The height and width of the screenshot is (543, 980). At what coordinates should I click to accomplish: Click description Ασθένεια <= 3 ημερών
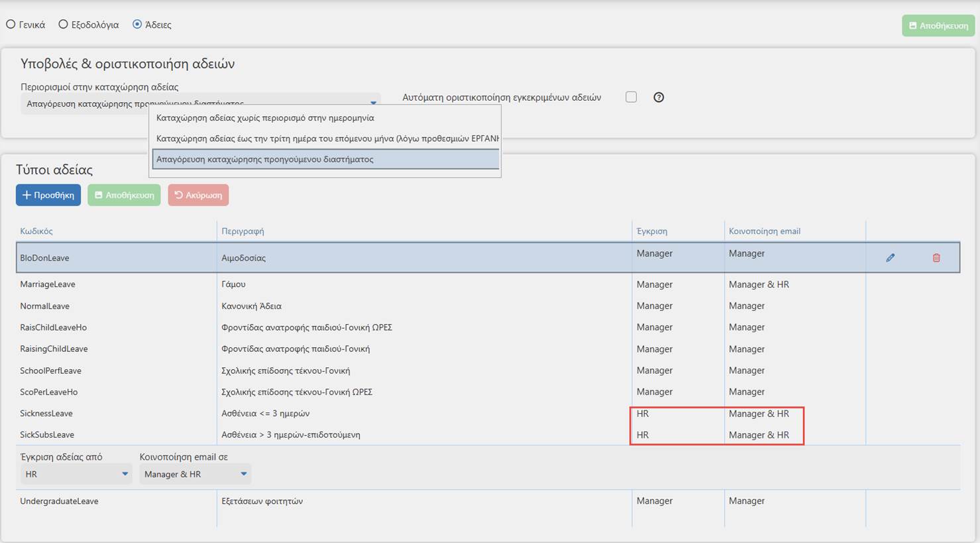[265, 413]
